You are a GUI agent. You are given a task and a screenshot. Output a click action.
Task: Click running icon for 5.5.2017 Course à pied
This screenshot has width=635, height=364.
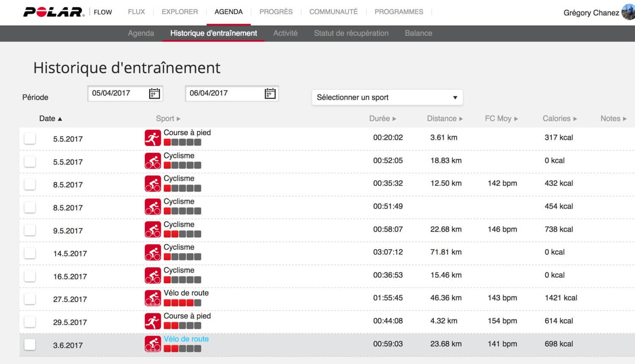click(153, 138)
